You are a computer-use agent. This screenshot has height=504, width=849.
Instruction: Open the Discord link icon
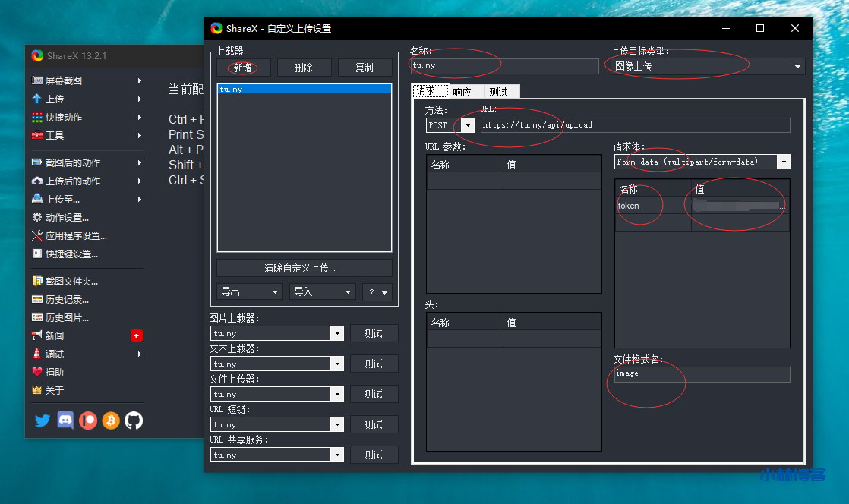click(x=65, y=421)
